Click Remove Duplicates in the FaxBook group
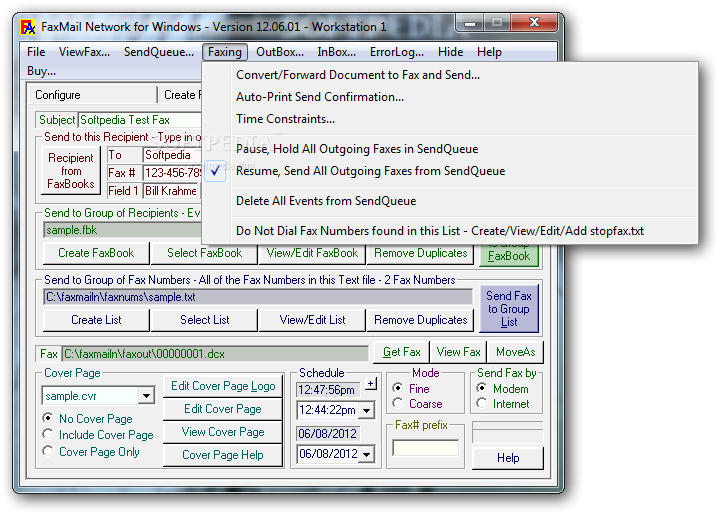 pyautogui.click(x=420, y=253)
